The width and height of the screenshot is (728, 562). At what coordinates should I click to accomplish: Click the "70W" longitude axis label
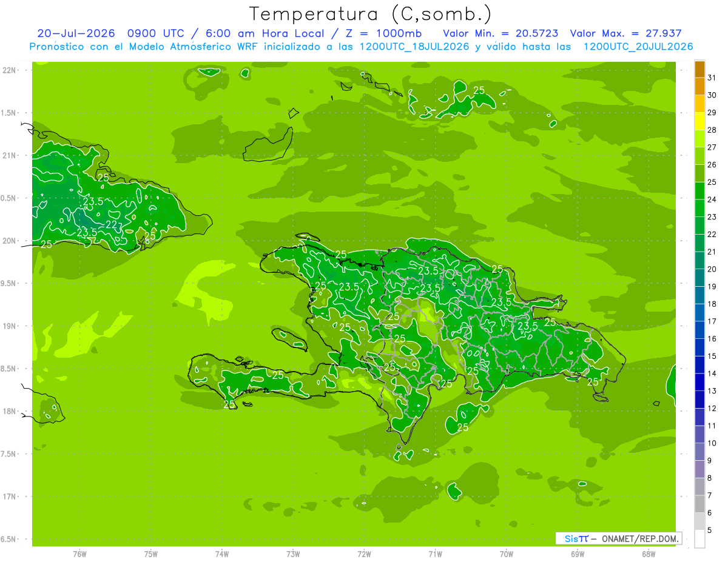click(507, 554)
